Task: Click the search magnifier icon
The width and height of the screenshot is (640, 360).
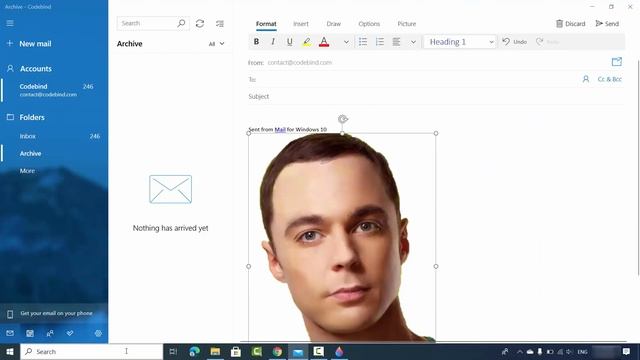Action: click(x=181, y=23)
